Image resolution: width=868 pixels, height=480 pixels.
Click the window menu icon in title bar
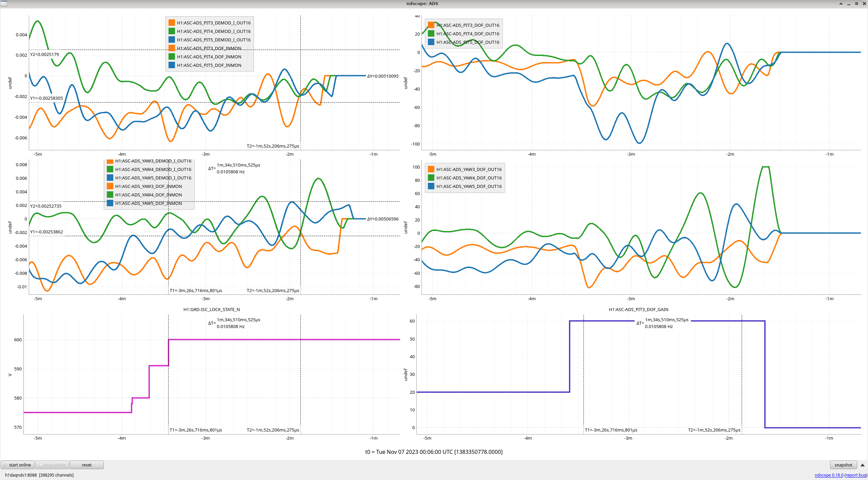pyautogui.click(x=4, y=3)
